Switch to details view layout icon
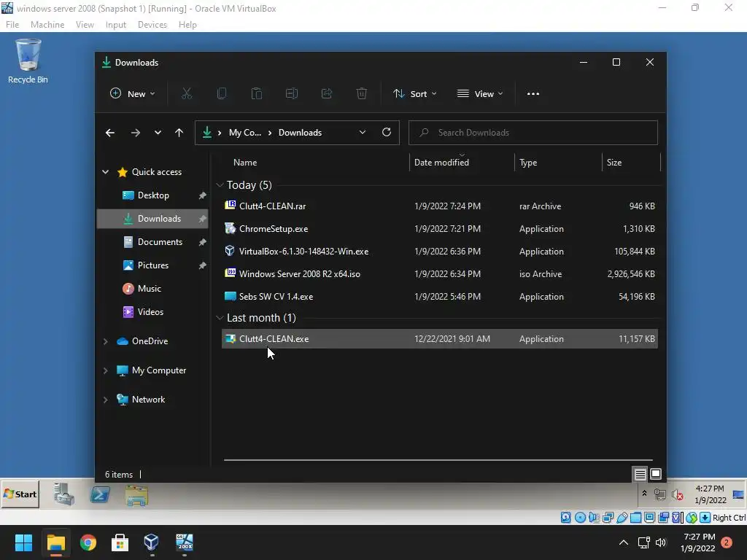 [x=640, y=474]
